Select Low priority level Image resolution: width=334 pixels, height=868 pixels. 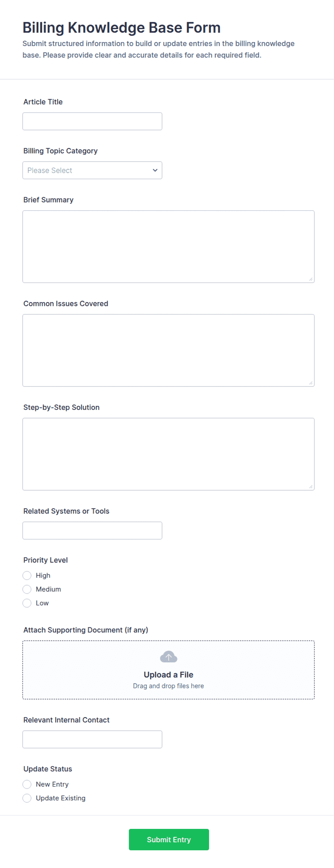(x=27, y=603)
